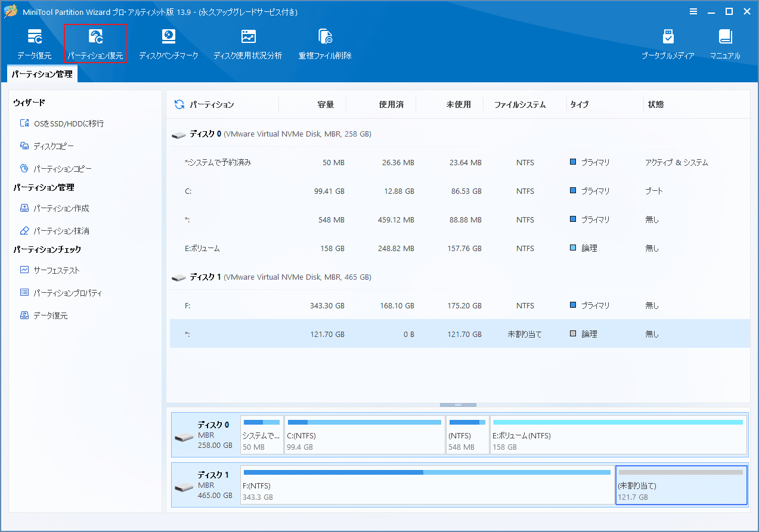Select パーティションコピー wizard

[56, 169]
